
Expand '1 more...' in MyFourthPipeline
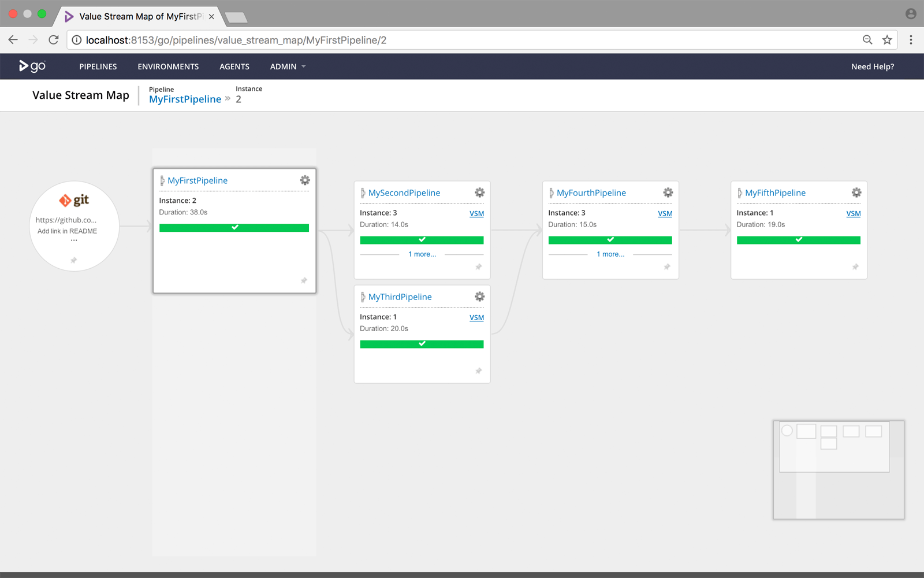[x=610, y=254]
